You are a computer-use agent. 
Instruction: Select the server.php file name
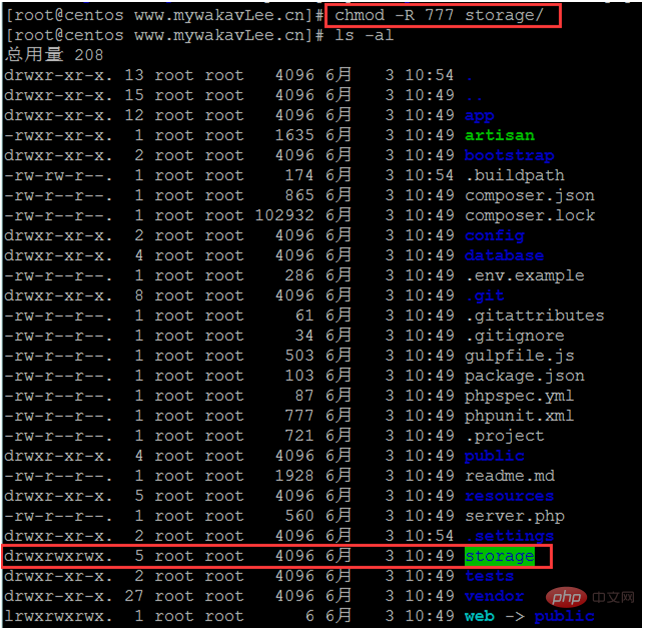click(x=514, y=516)
